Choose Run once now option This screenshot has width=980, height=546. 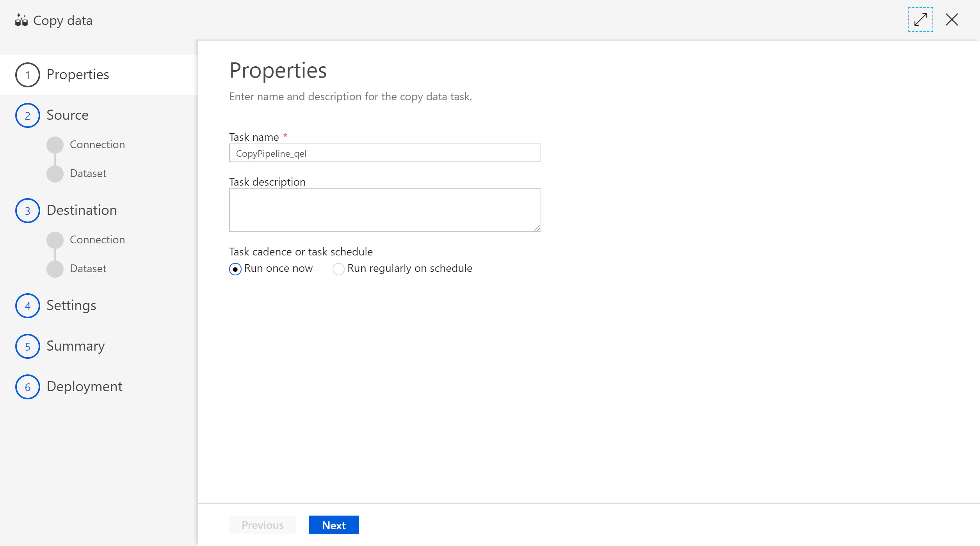(x=235, y=269)
